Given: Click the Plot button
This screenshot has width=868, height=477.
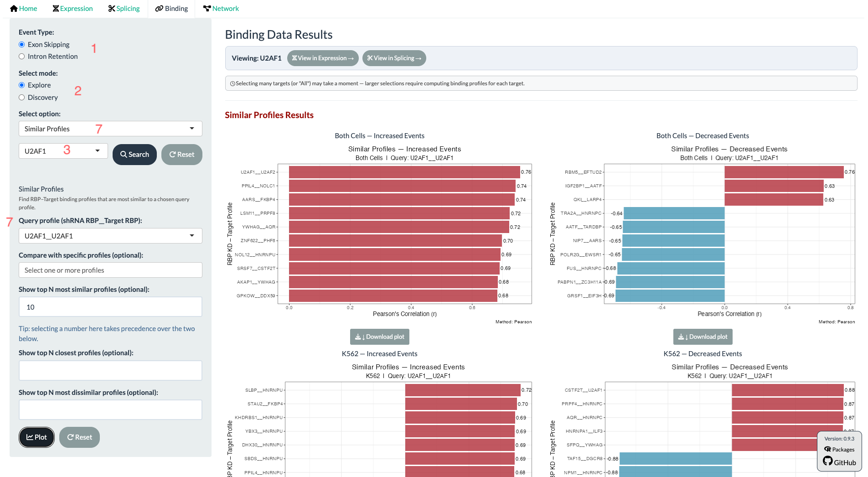Looking at the screenshot, I should tap(36, 437).
